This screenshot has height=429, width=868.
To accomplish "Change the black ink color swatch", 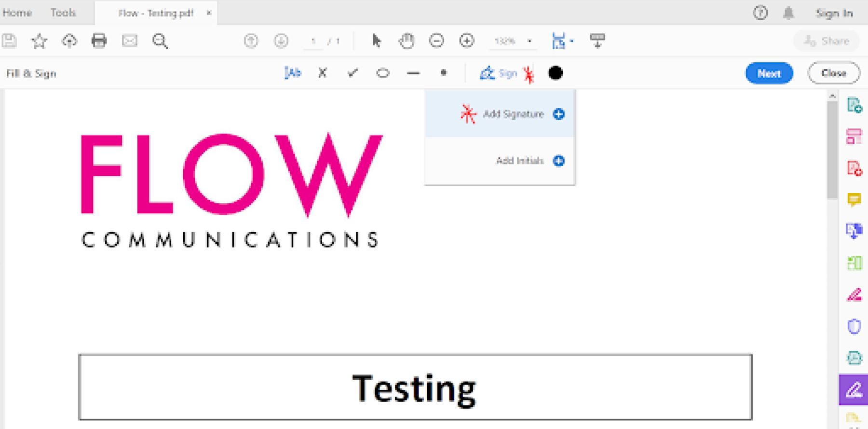I will coord(556,73).
